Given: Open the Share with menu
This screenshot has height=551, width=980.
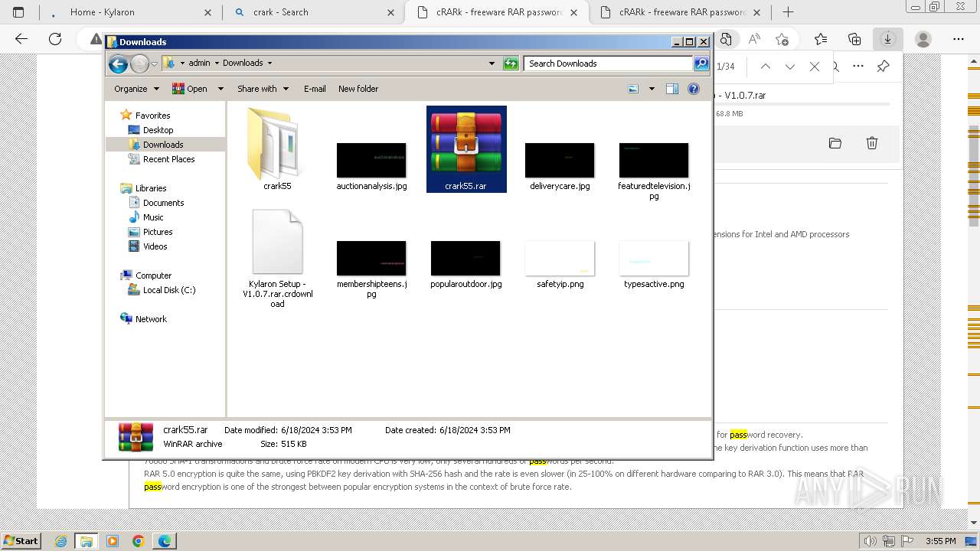Looking at the screenshot, I should [x=263, y=89].
